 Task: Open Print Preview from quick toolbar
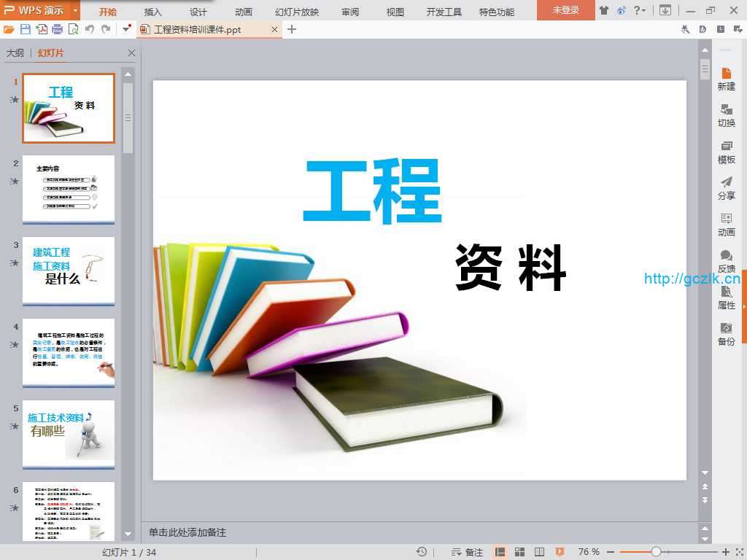click(x=73, y=29)
